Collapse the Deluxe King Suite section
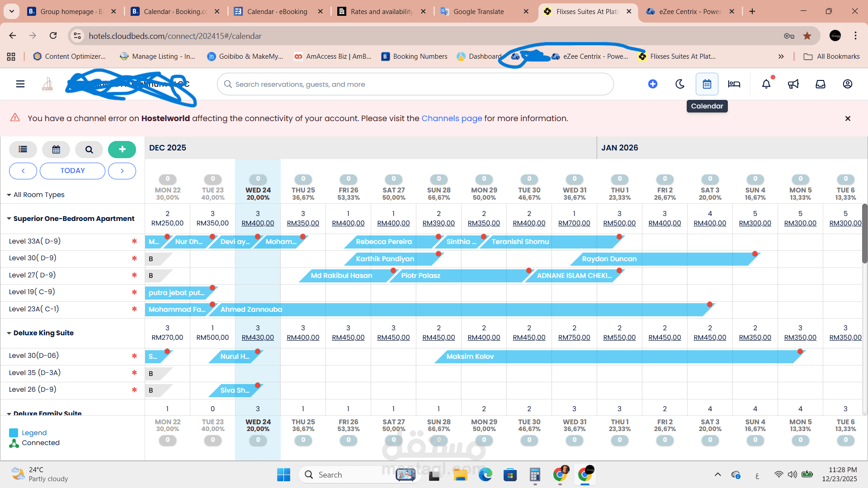This screenshot has width=868, height=488. (x=9, y=333)
